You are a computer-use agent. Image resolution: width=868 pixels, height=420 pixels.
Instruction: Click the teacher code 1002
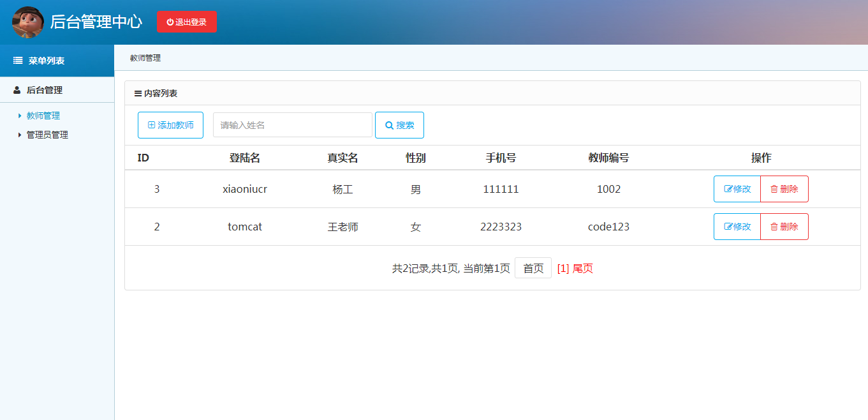coord(609,189)
